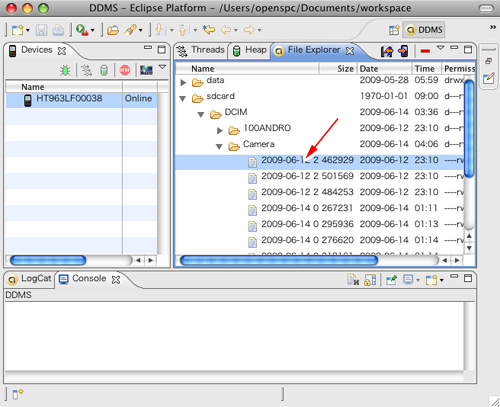
Task: Click the Next Annotation toolbar icon
Action: [160, 30]
